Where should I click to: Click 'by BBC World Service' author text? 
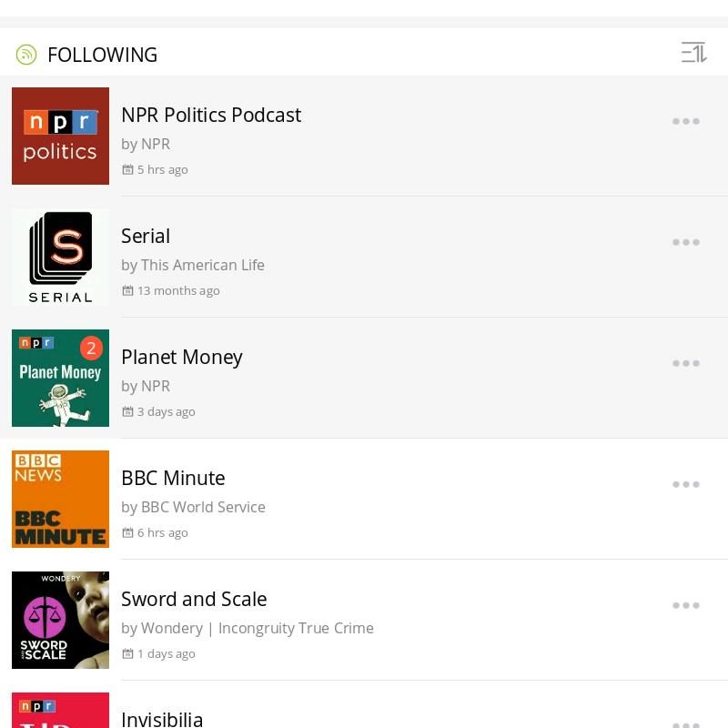[x=193, y=507]
